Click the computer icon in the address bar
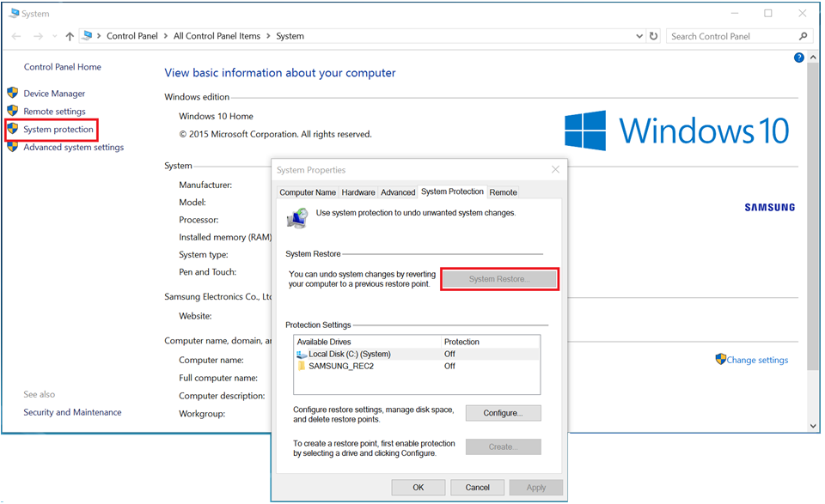This screenshot has height=504, width=825. 88,36
